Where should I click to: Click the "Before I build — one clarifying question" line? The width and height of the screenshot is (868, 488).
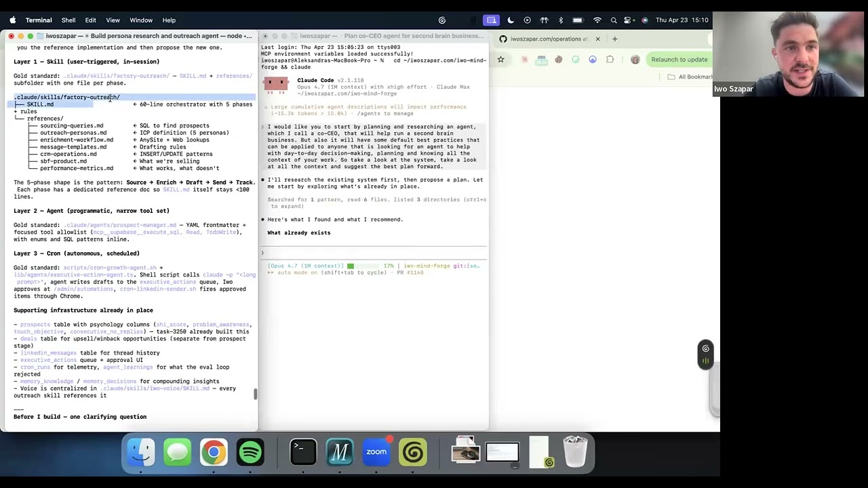point(80,417)
